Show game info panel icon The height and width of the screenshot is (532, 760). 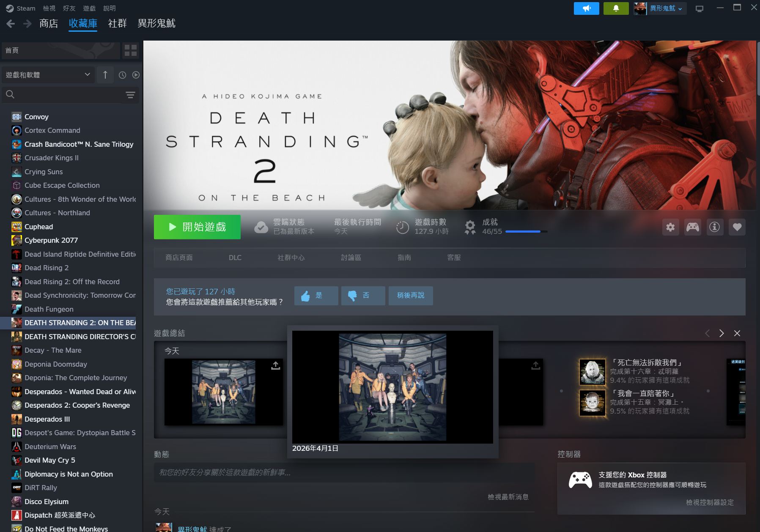[714, 227]
